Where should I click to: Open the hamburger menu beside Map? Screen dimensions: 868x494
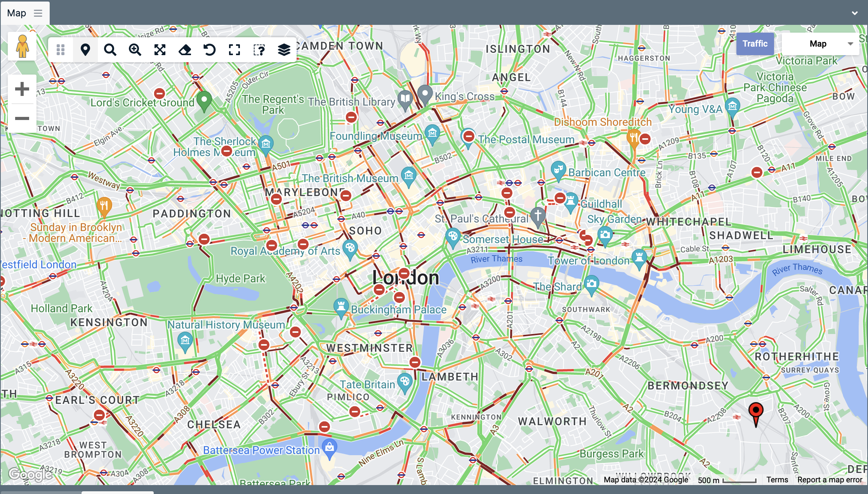coord(38,13)
